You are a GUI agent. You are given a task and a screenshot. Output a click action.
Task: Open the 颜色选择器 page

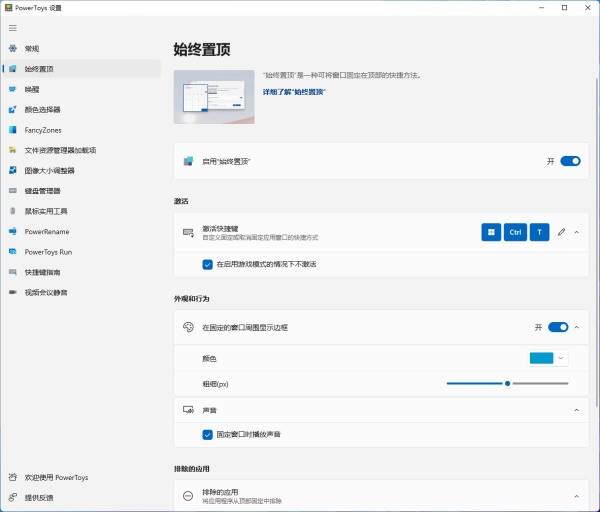pos(81,109)
